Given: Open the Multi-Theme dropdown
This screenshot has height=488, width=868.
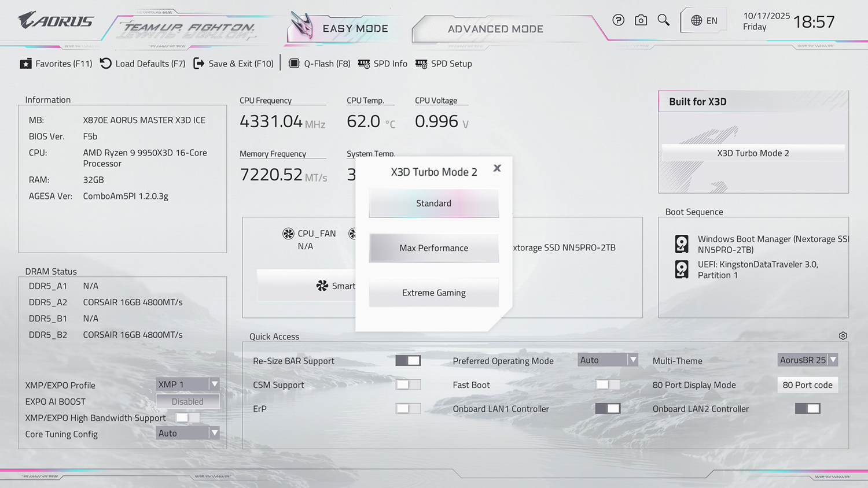Looking at the screenshot, I should (x=807, y=360).
